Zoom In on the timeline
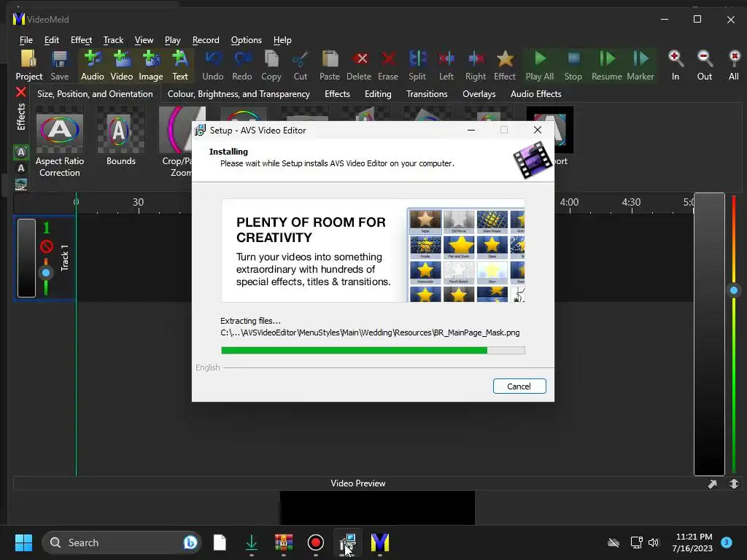This screenshot has height=560, width=747. (676, 65)
